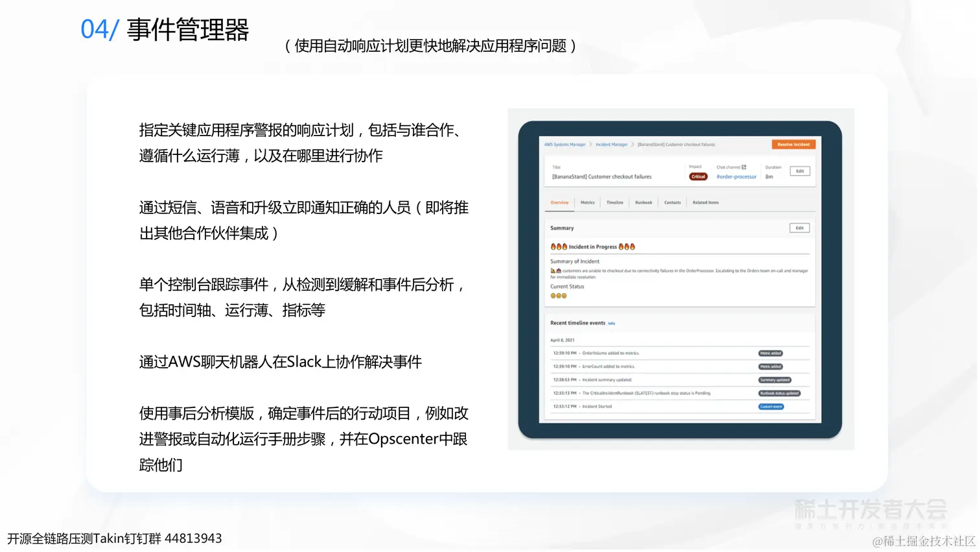Select the Critical impact badge
The width and height of the screenshot is (980, 552).
[x=698, y=176]
